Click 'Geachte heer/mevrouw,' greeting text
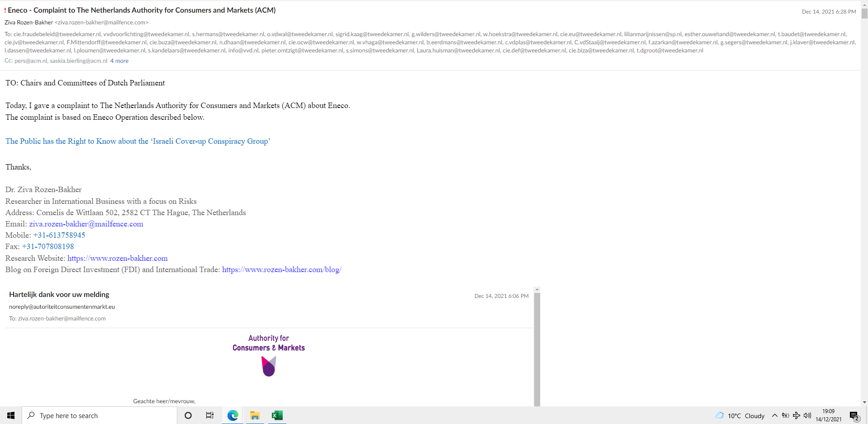Screen dimensions: 868x424 click(164, 401)
